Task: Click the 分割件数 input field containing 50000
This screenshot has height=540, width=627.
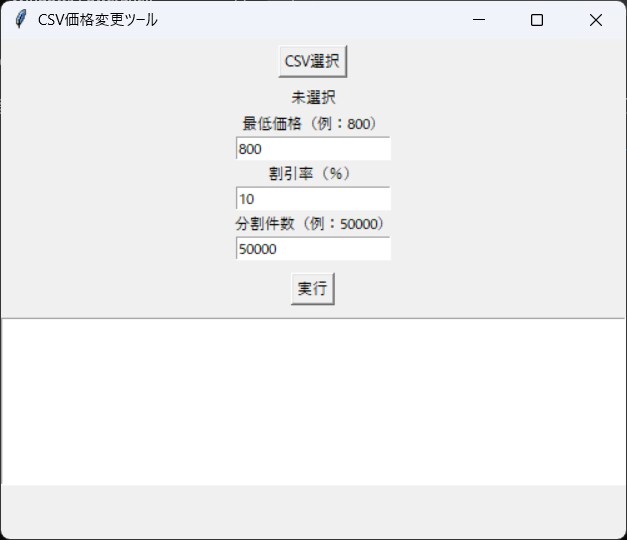Action: pyautogui.click(x=313, y=248)
